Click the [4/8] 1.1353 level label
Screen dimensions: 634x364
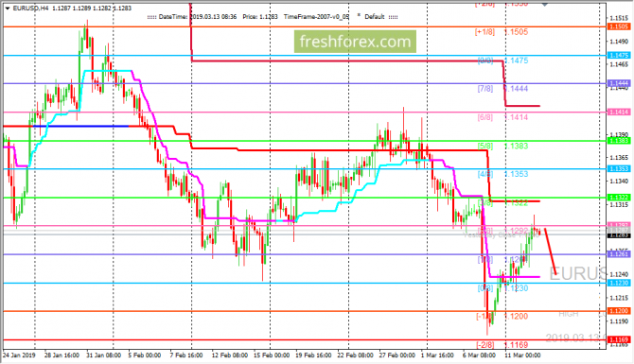502,174
